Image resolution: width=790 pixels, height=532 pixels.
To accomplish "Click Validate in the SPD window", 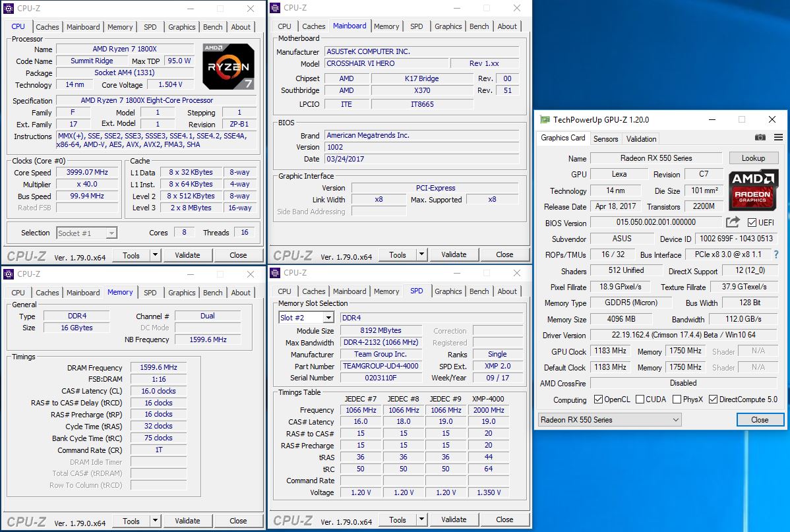I will coord(454,519).
